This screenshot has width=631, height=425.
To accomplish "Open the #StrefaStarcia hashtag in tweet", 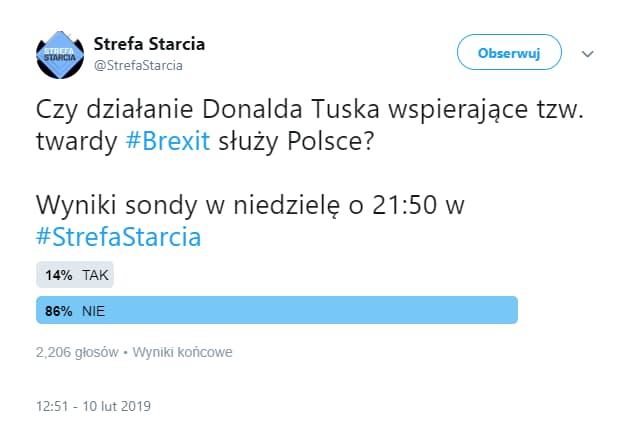I will point(118,237).
